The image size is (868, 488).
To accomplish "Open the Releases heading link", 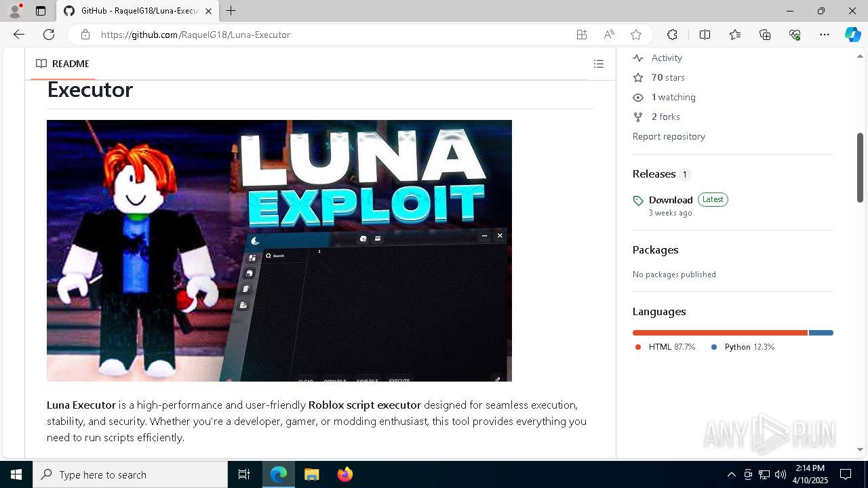I will 654,174.
